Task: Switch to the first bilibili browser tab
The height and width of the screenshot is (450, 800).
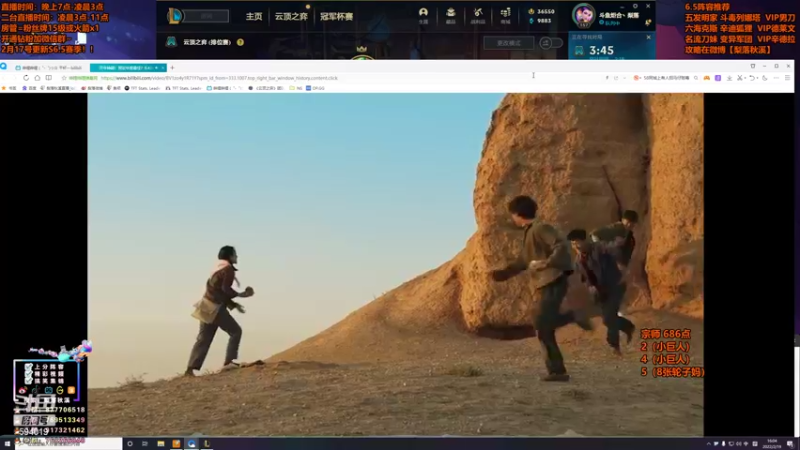Action: pyautogui.click(x=50, y=67)
